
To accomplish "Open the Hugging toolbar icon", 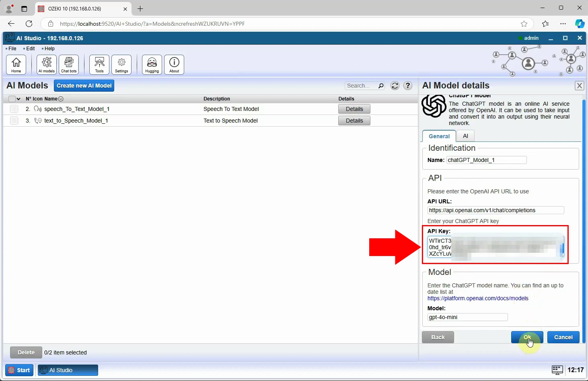I will (152, 65).
